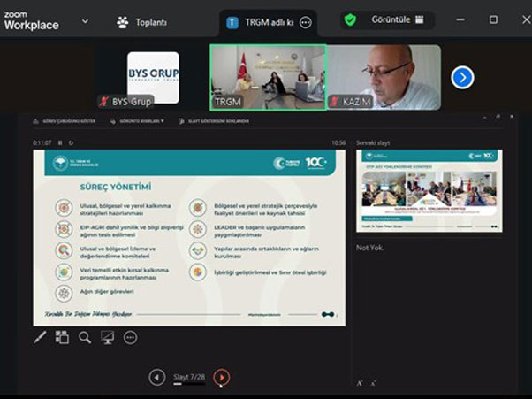The width and height of the screenshot is (532, 399).
Task: Open the Zoom Workplace dropdown chevron
Action: point(85,20)
